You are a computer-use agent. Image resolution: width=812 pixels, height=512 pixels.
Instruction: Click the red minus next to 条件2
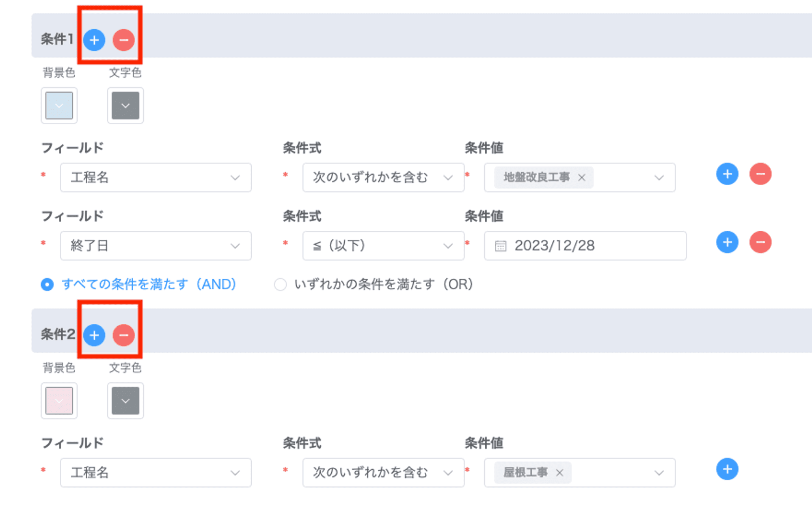(124, 335)
